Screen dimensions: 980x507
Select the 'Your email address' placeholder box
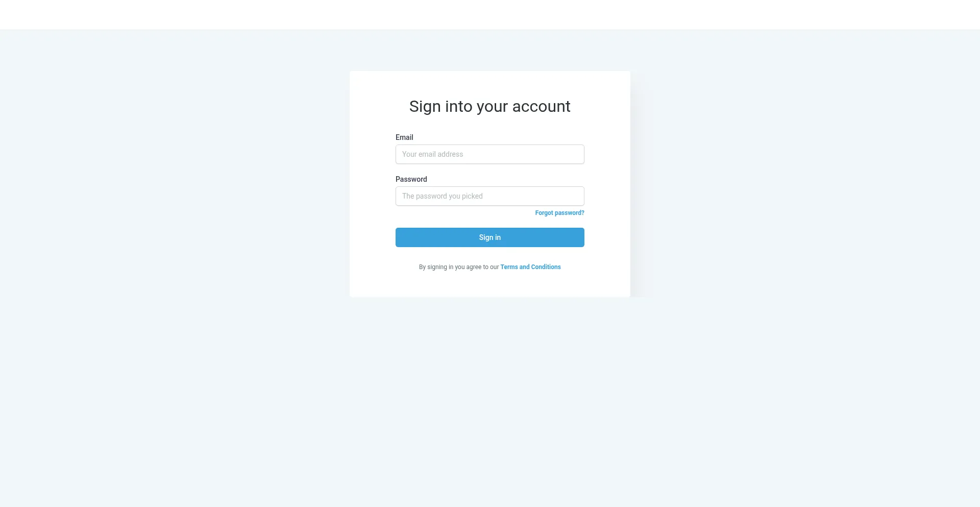(x=489, y=154)
